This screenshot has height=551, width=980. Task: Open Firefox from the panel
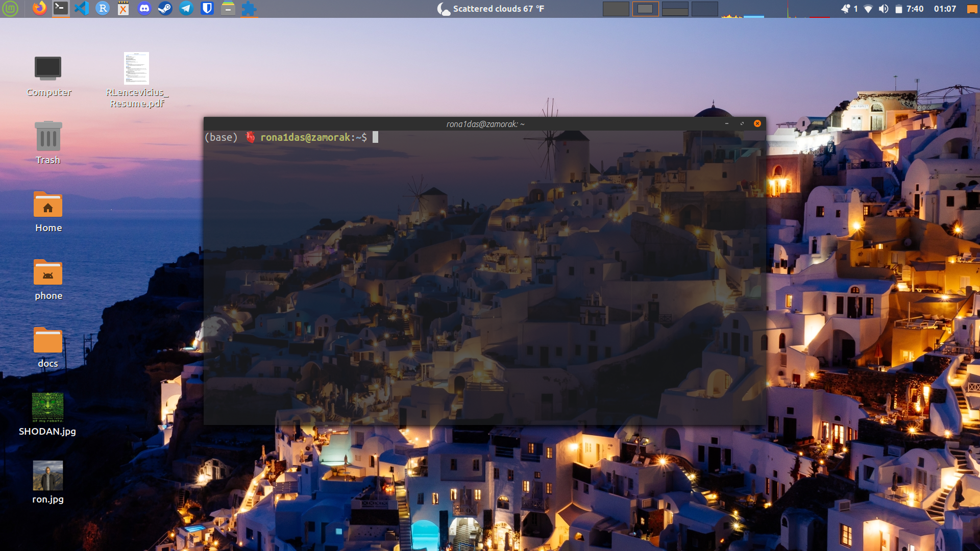[x=39, y=8]
